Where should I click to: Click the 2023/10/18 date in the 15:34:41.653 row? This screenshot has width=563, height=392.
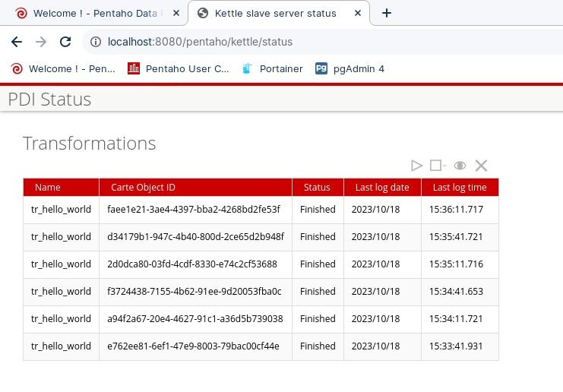click(375, 291)
